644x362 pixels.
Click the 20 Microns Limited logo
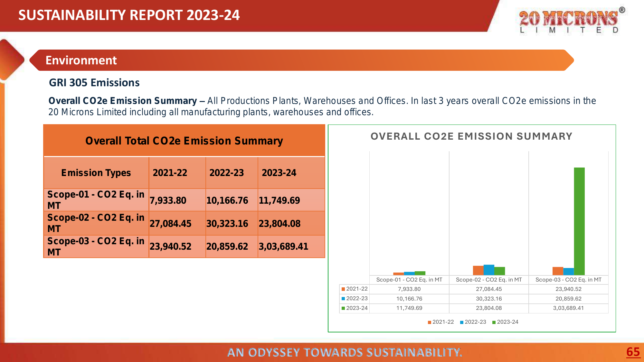572,20
